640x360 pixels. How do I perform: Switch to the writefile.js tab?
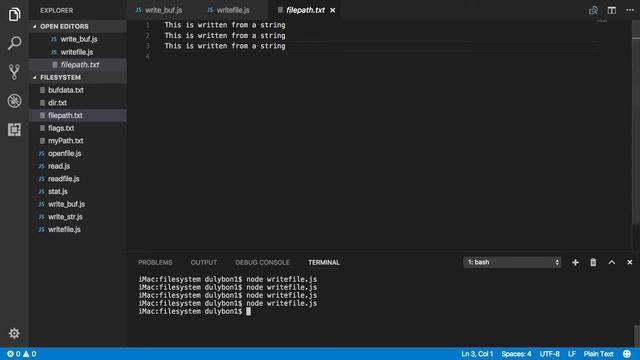pyautogui.click(x=228, y=10)
